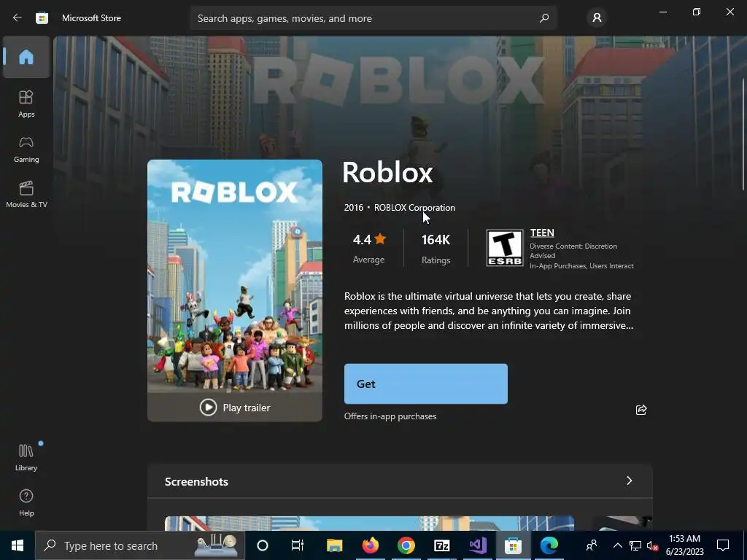This screenshot has height=560, width=747.
Task: Click the Get button
Action: [426, 384]
